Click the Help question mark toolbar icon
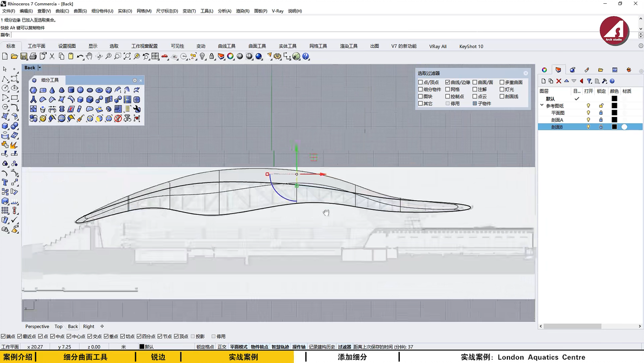This screenshot has height=363, width=644. (x=306, y=56)
